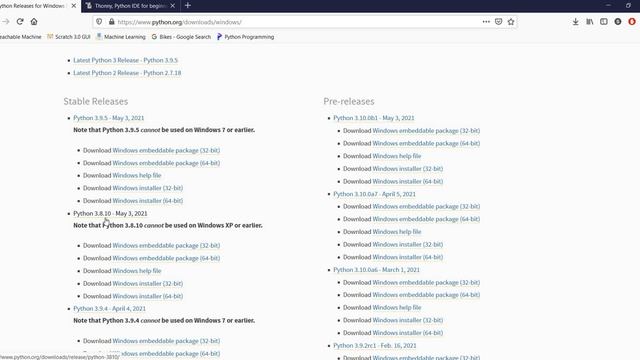Download Python 3.10.0b1 Windows installer (64-bit)
This screenshot has width=640, height=360.
(408, 181)
